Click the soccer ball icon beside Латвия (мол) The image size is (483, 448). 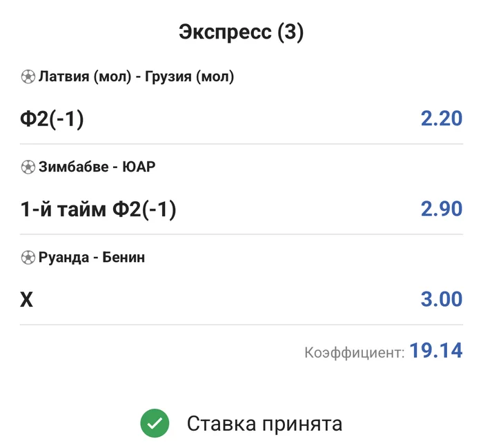click(28, 77)
